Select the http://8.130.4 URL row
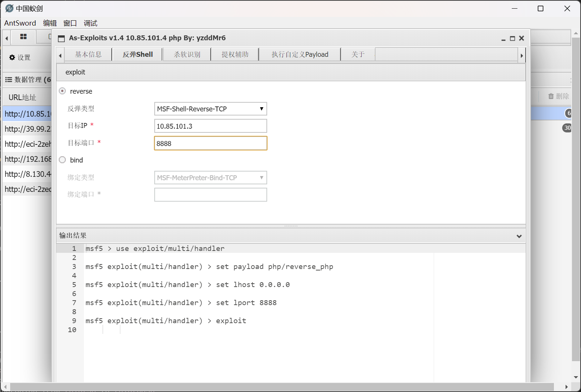 (x=27, y=174)
